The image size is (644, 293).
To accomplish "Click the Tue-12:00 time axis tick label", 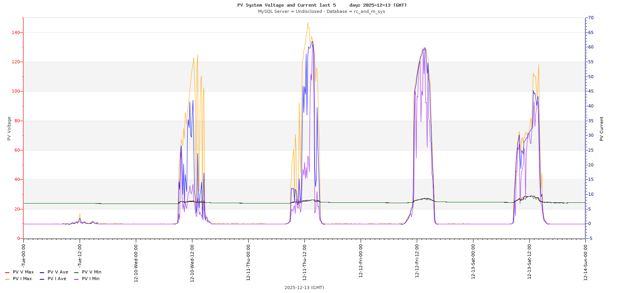I will [80, 255].
